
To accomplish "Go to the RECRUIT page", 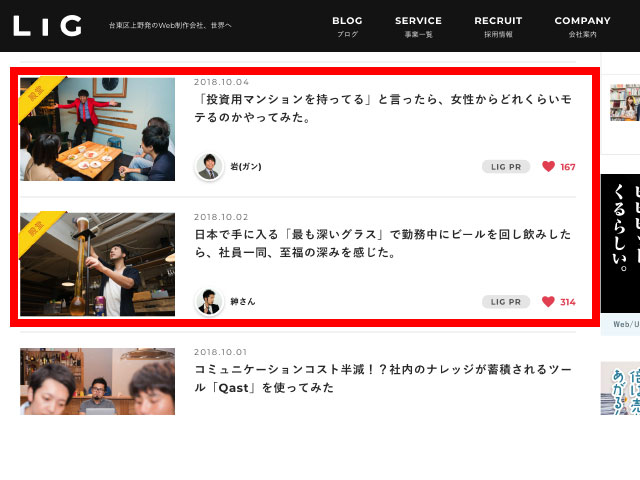I will pyautogui.click(x=498, y=26).
